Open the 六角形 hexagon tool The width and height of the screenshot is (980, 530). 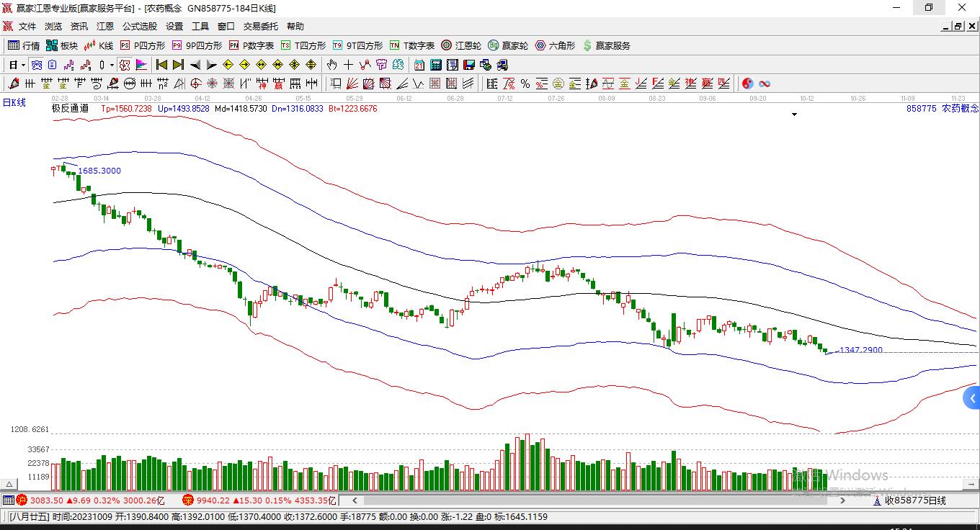pos(555,45)
